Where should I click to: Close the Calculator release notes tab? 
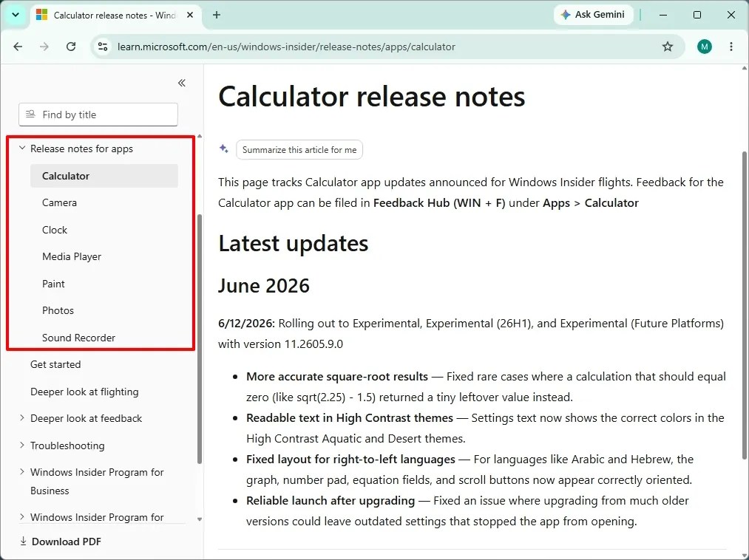coord(189,15)
